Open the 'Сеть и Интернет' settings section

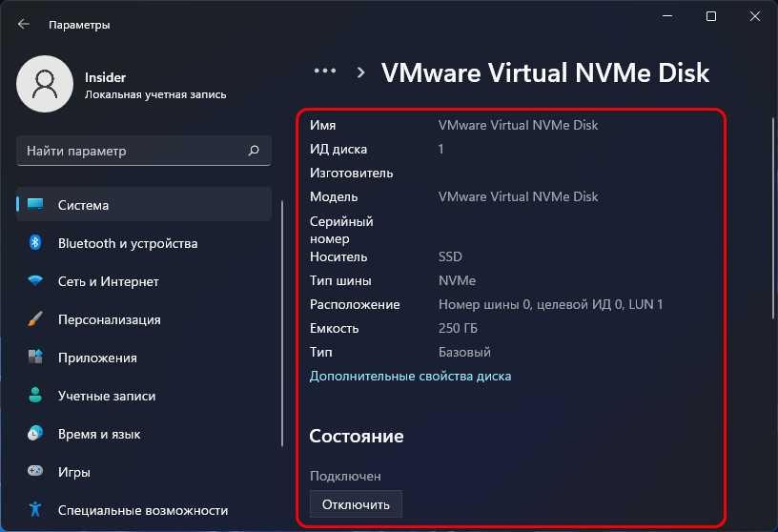(108, 281)
